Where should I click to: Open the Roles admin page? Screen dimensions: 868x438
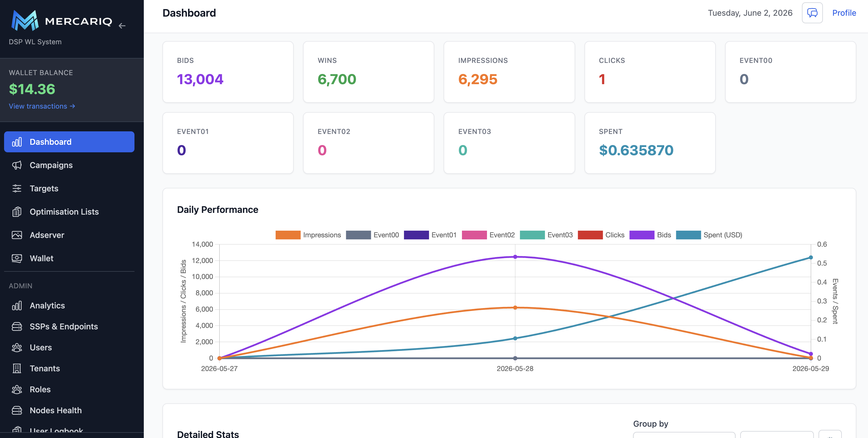(x=69, y=389)
